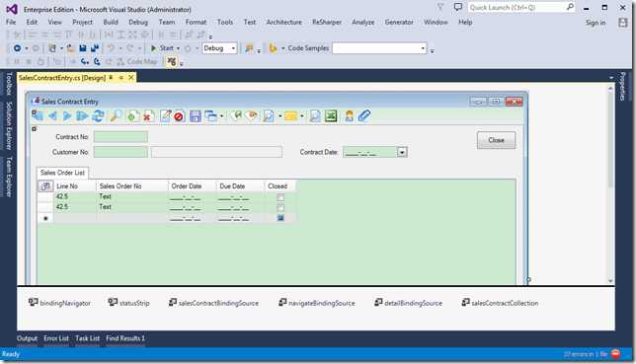Click the delete record red X icon
The image size is (636, 364).
(147, 116)
